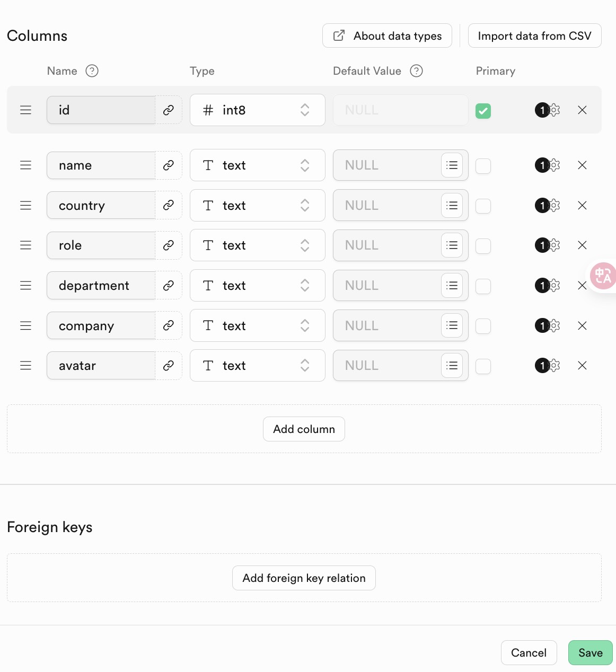Uncheck the primary checkbox for id

(x=483, y=111)
